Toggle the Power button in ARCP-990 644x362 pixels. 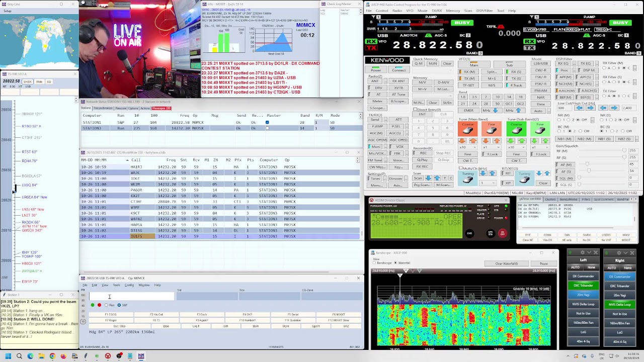(x=376, y=69)
